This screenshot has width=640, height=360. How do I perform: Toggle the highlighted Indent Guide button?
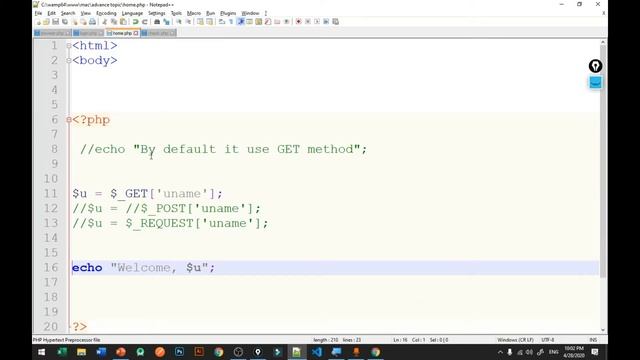pos(240,22)
